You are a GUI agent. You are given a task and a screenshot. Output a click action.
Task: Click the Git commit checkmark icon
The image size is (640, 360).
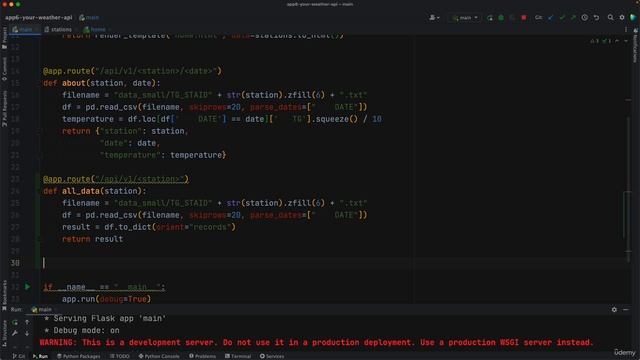point(562,18)
